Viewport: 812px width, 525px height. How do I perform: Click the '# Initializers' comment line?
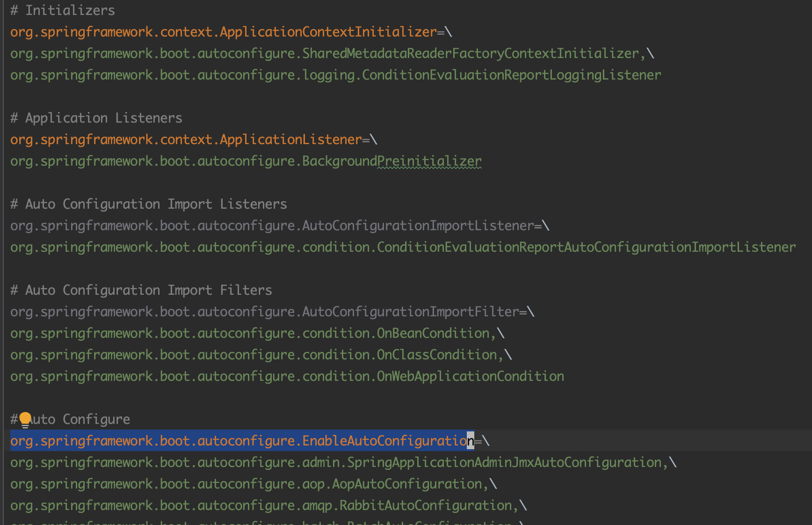63,10
